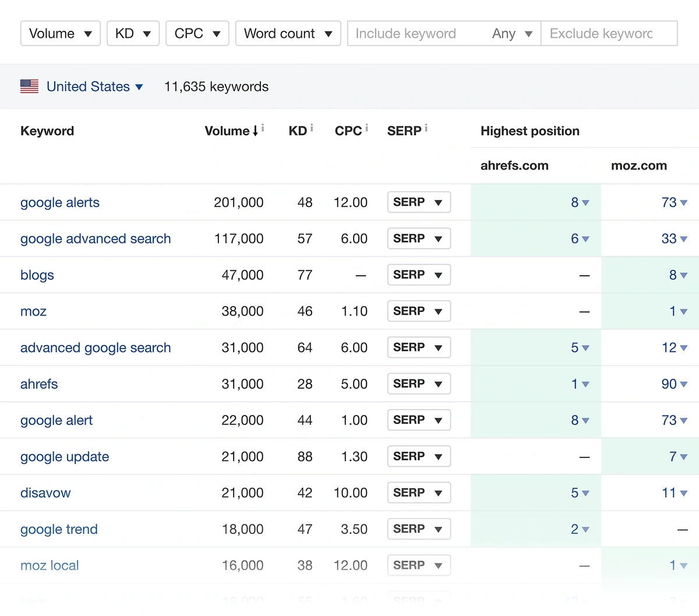Open moz.com position 8 for blogs
This screenshot has height=616, width=699.
(x=679, y=274)
